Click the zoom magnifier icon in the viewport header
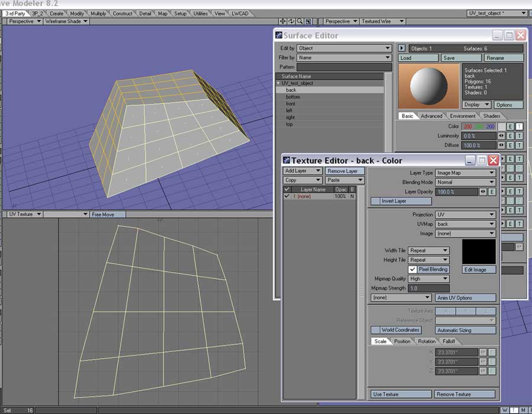 coord(300,21)
